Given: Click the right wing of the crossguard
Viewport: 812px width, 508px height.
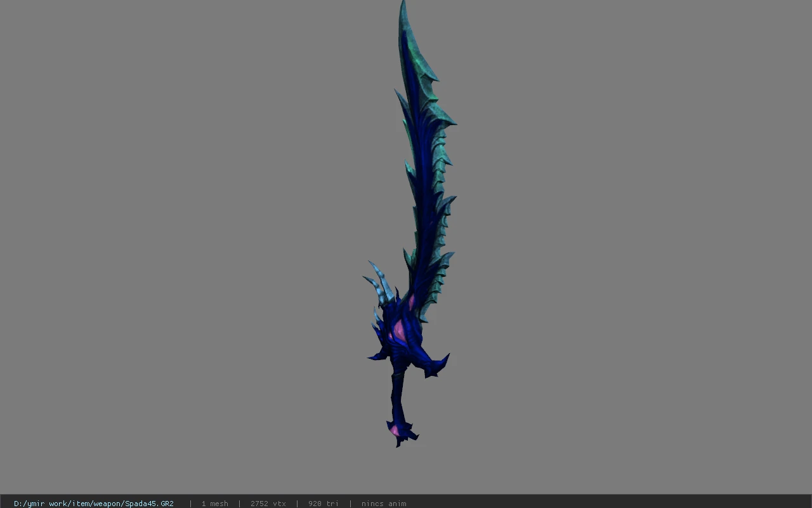Looking at the screenshot, I should coord(435,366).
